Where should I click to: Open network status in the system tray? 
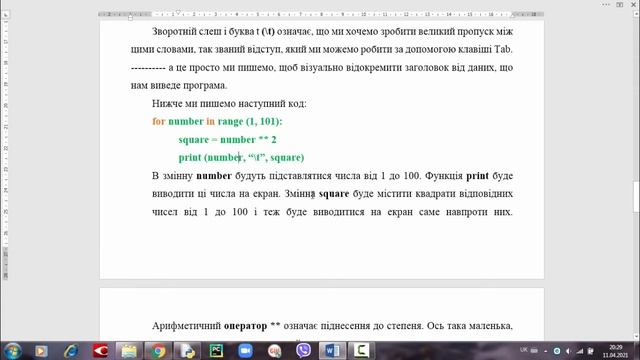(x=580, y=351)
